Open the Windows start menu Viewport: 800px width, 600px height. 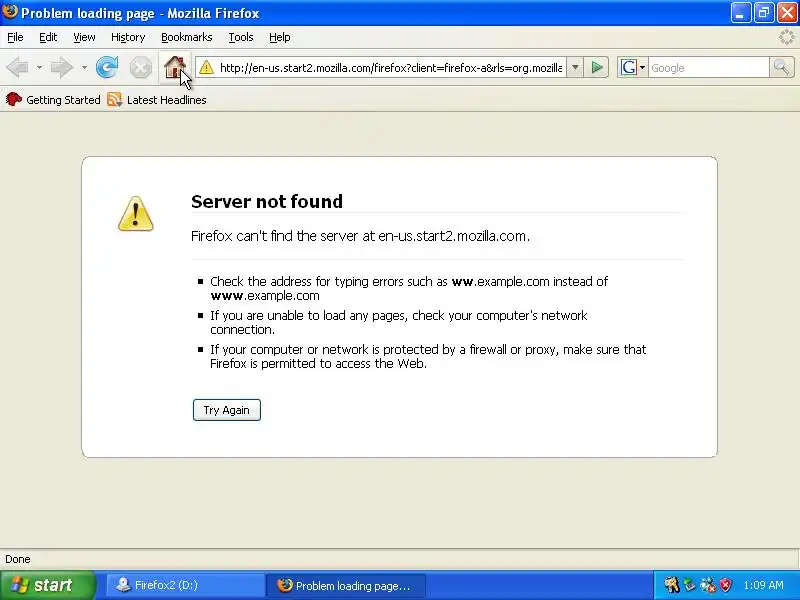pyautogui.click(x=47, y=585)
